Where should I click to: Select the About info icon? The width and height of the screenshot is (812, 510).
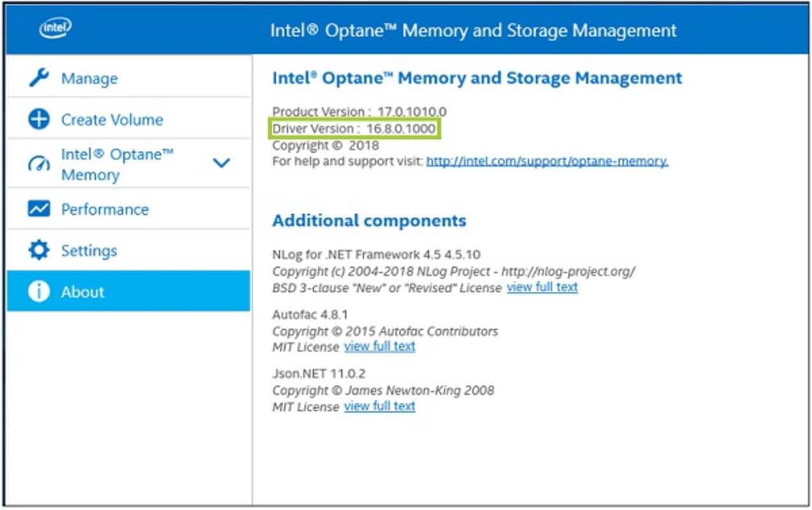(39, 291)
